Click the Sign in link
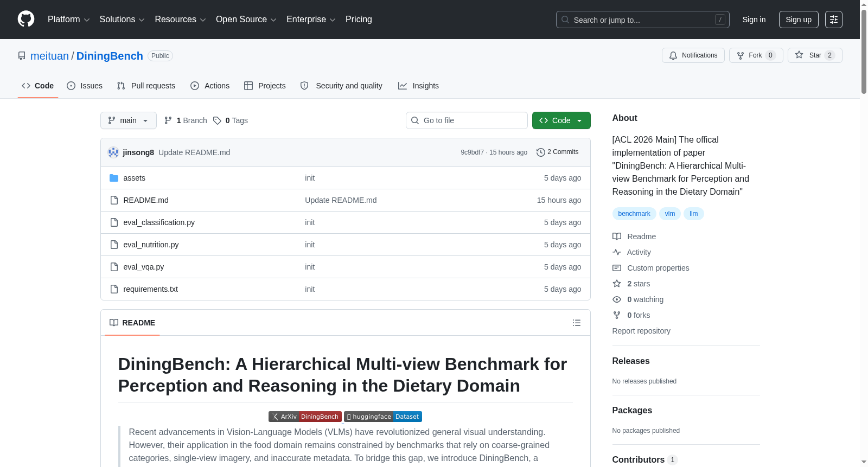The height and width of the screenshot is (467, 868). click(x=754, y=20)
